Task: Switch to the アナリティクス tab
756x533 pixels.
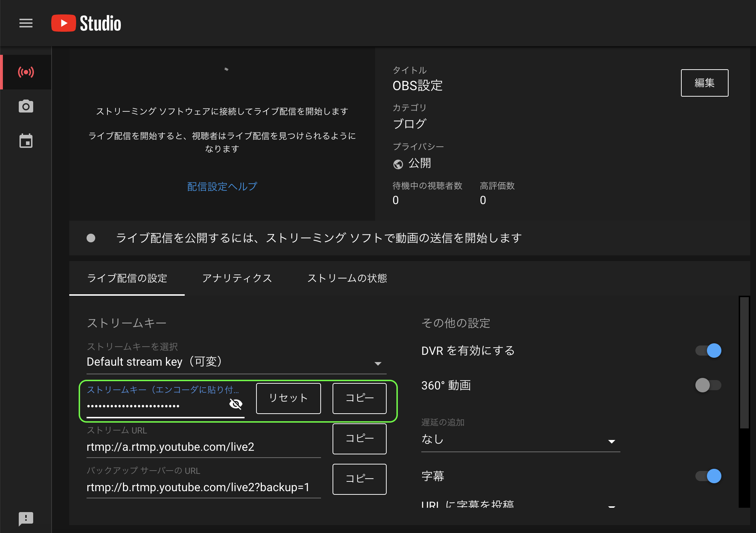Action: (x=237, y=278)
